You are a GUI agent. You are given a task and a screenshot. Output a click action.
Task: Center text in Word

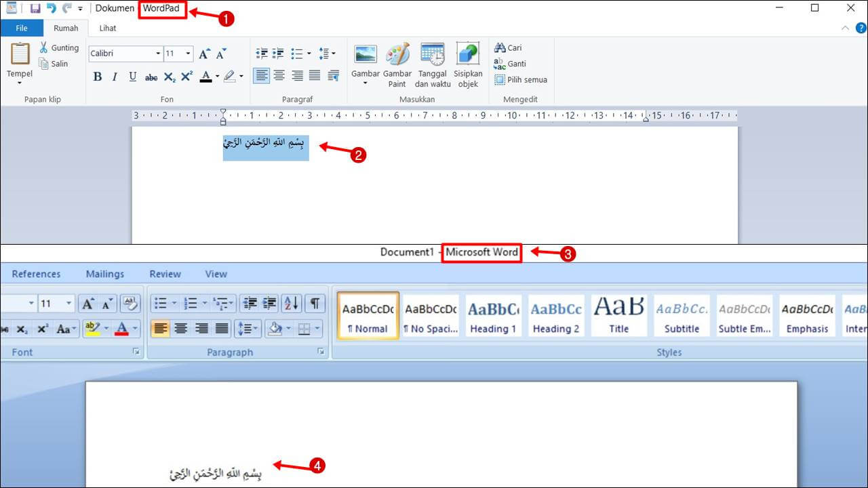[180, 329]
